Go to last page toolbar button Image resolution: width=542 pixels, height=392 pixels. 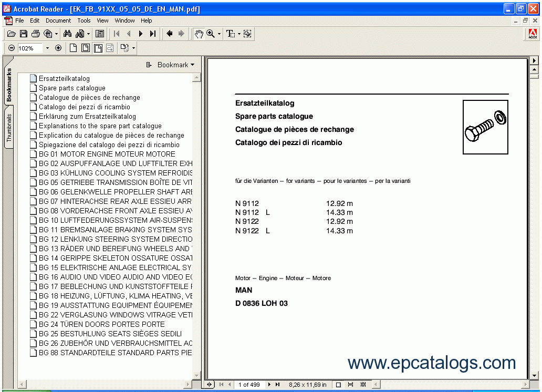pyautogui.click(x=153, y=34)
